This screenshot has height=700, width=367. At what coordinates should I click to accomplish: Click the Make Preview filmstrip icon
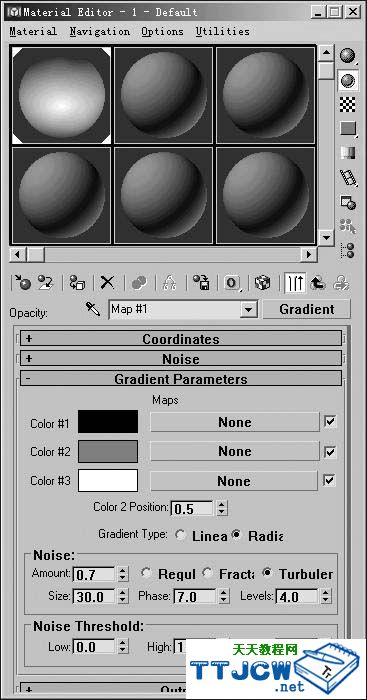tap(347, 177)
